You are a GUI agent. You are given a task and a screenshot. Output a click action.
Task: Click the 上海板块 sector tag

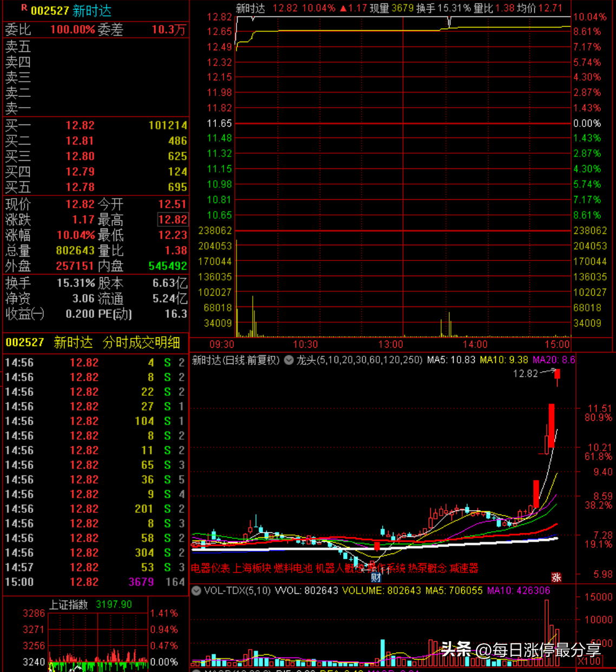(x=252, y=569)
